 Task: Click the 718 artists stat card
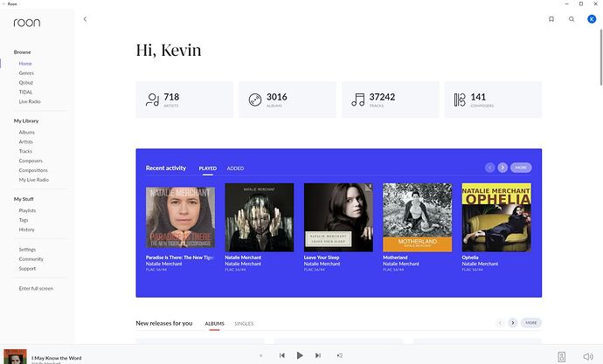[184, 100]
